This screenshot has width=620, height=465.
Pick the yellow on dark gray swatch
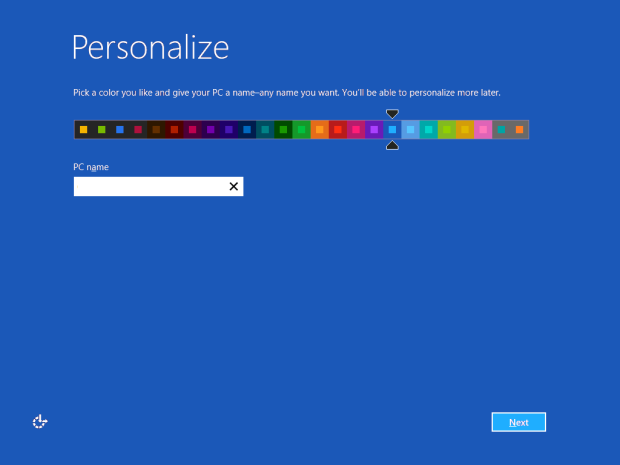pos(83,130)
